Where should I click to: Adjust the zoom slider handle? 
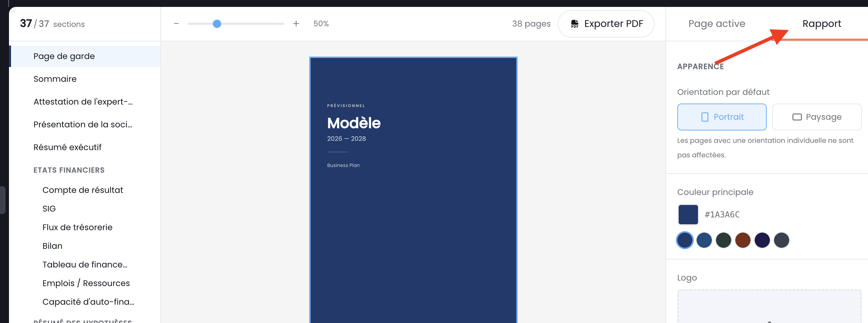[217, 24]
